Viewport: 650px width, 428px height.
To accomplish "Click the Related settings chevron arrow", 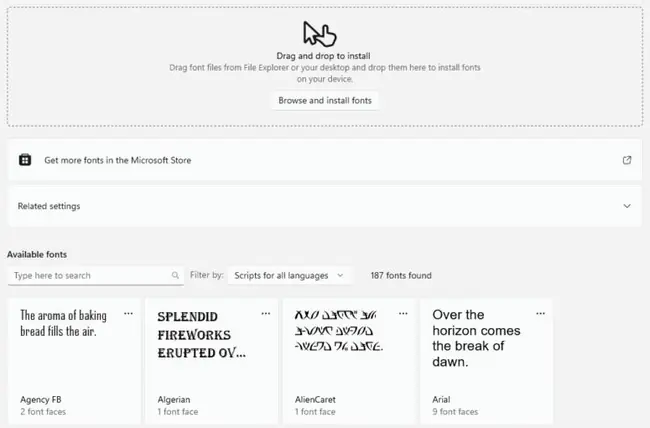I will pyautogui.click(x=627, y=206).
